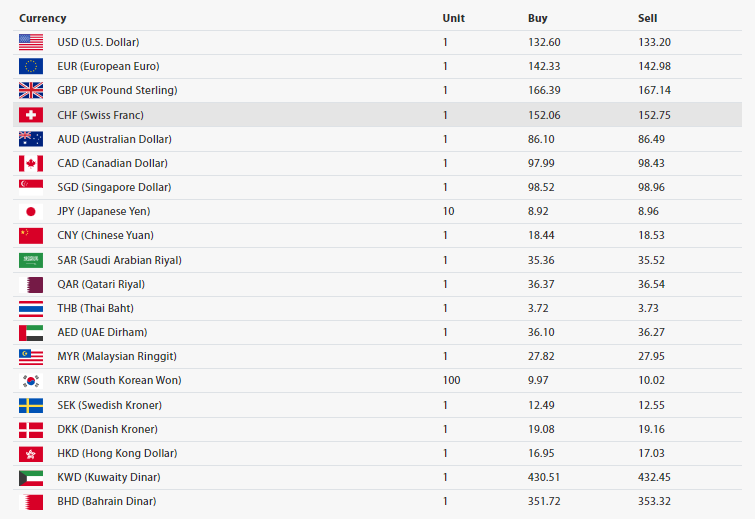Image resolution: width=755 pixels, height=519 pixels.
Task: Click the Canadian maple leaf flag
Action: pos(31,163)
